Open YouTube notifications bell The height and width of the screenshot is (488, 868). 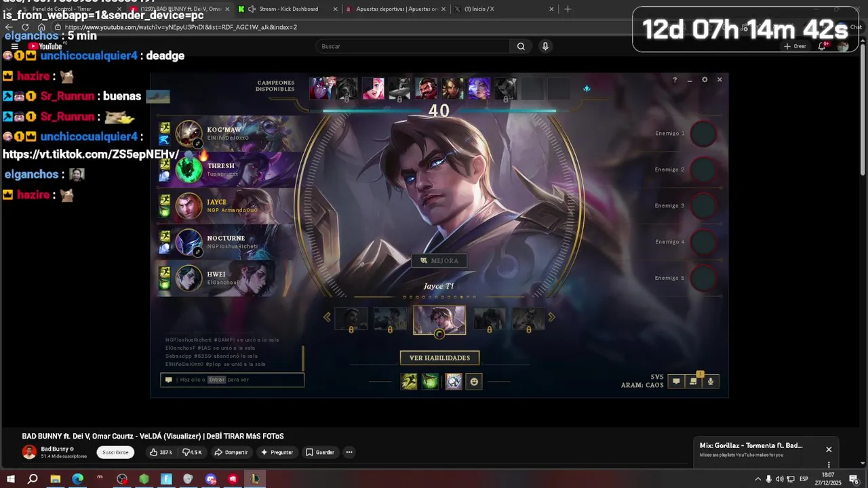click(822, 46)
